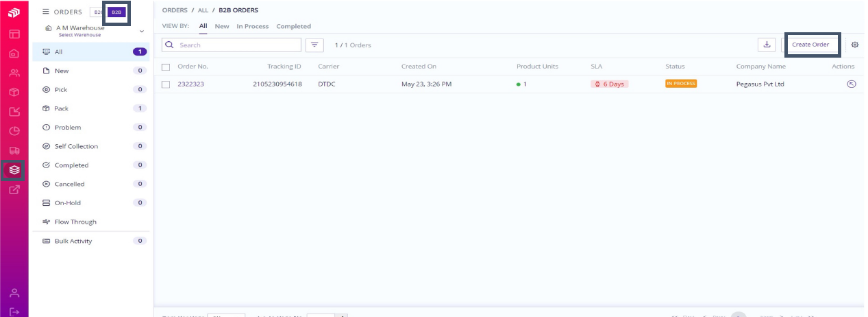Select the Flow Through sidebar item
The image size is (868, 317).
(94, 222)
